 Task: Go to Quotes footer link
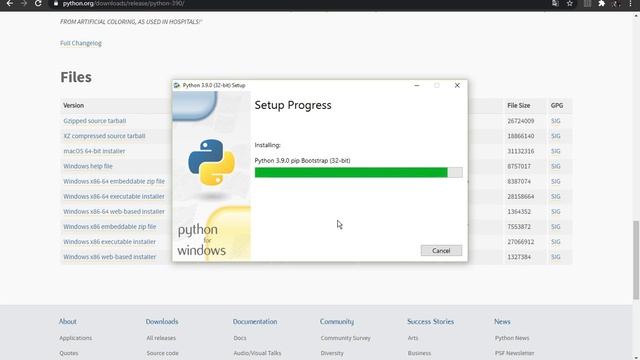(x=69, y=353)
